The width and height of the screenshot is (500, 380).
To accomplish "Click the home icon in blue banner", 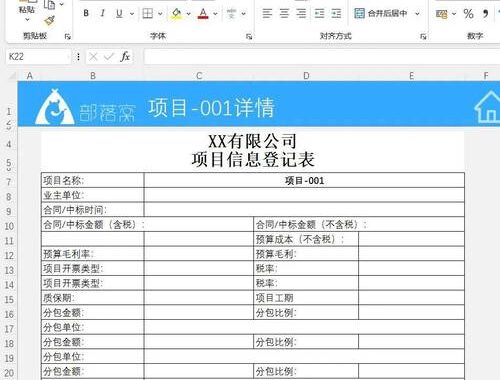I will pos(487,107).
